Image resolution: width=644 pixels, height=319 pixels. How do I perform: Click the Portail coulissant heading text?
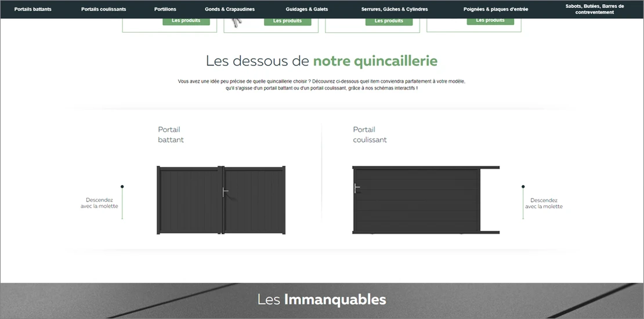370,135
